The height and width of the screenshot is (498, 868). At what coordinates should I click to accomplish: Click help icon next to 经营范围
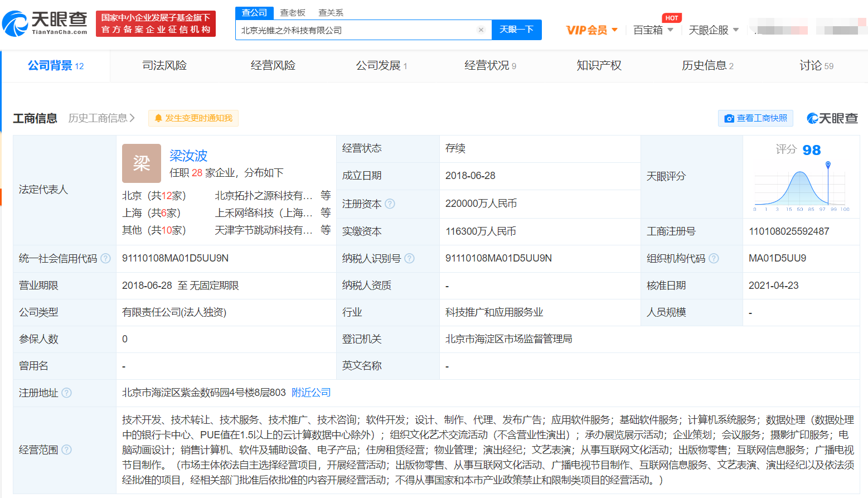(x=66, y=450)
